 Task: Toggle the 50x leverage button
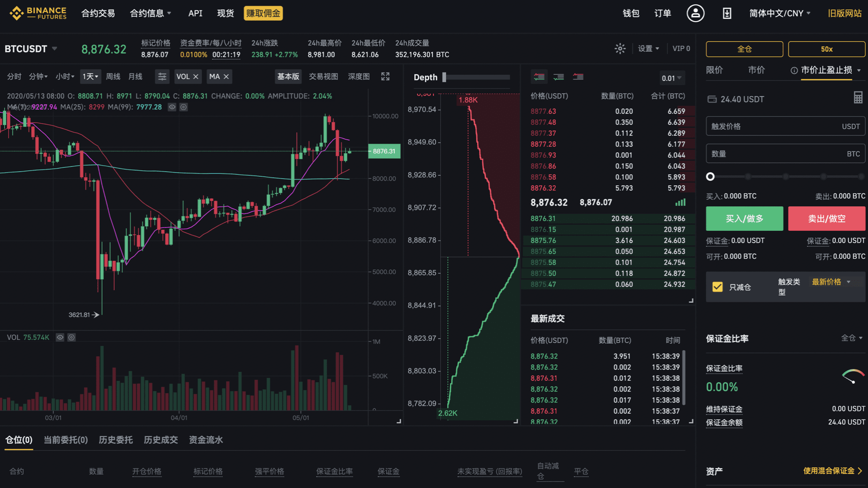point(827,49)
